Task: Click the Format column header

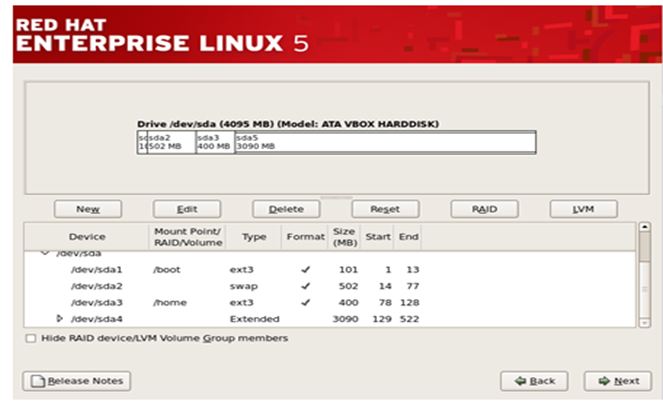Action: [x=305, y=237]
